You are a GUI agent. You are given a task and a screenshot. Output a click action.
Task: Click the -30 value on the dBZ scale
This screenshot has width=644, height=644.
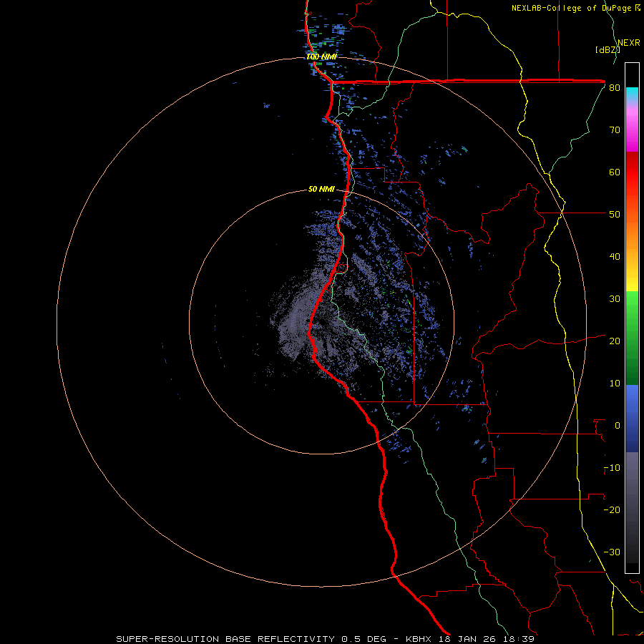pos(612,552)
